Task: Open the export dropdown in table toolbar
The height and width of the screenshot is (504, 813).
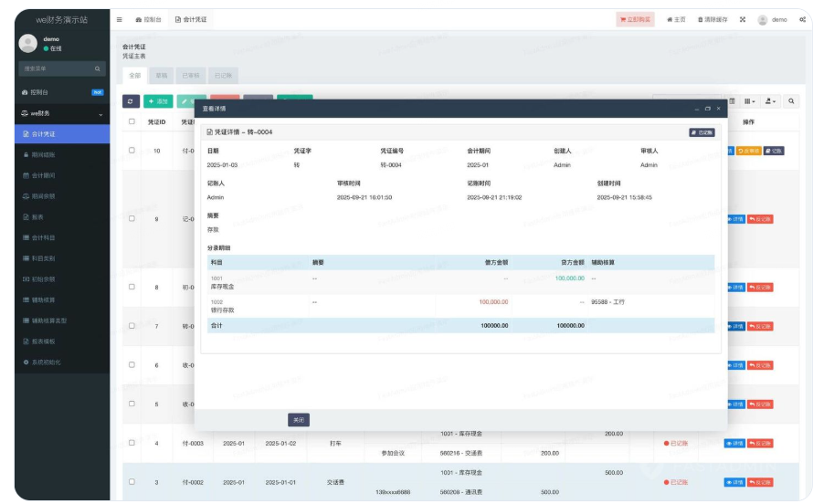Action: pyautogui.click(x=770, y=101)
